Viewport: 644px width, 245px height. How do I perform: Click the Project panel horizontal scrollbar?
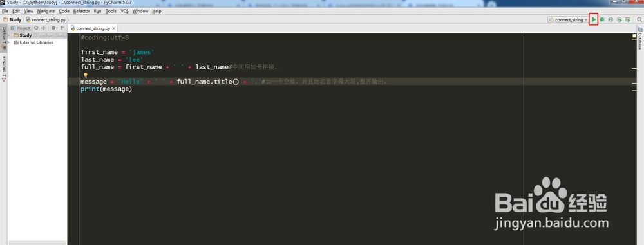37,242
